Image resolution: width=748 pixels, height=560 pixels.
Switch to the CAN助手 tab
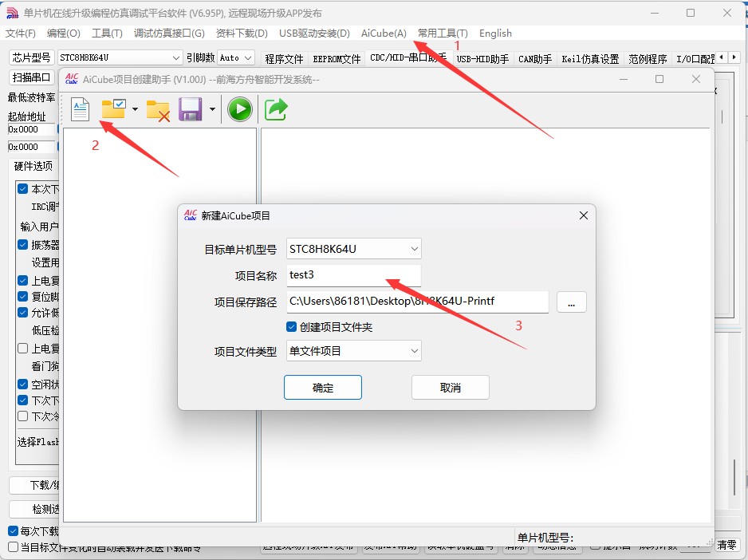click(535, 59)
